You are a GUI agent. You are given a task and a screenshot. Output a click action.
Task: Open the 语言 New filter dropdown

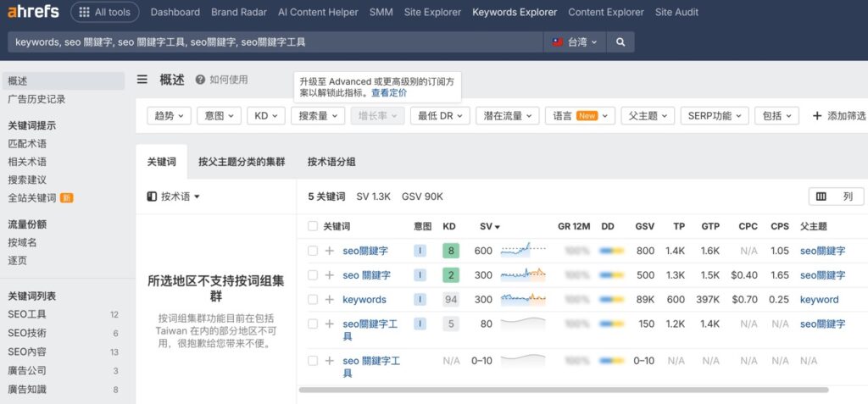(580, 116)
